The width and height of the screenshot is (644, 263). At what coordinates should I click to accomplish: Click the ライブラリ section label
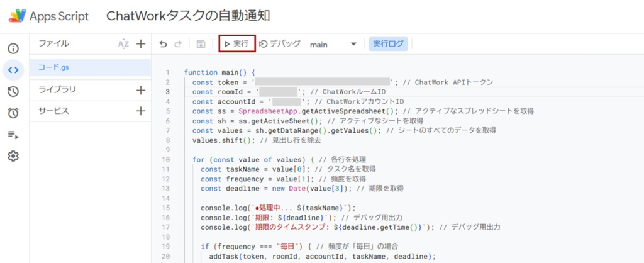click(x=57, y=89)
